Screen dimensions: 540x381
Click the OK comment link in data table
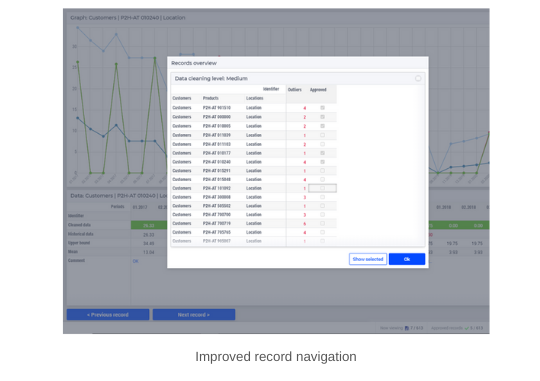(135, 261)
